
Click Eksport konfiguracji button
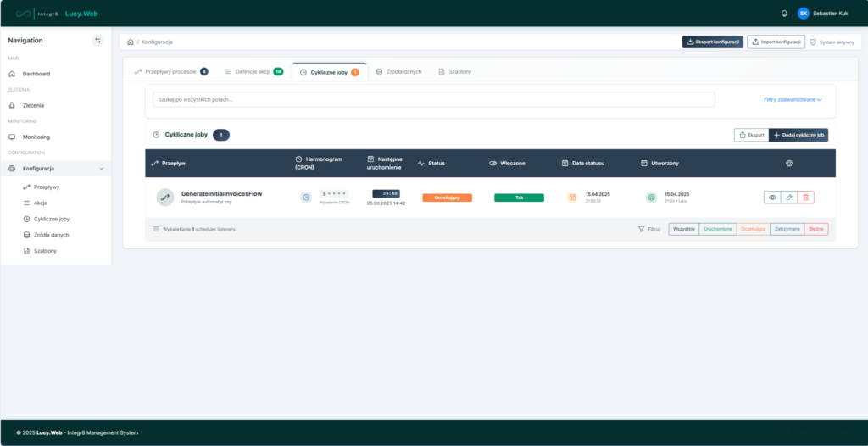tap(712, 42)
